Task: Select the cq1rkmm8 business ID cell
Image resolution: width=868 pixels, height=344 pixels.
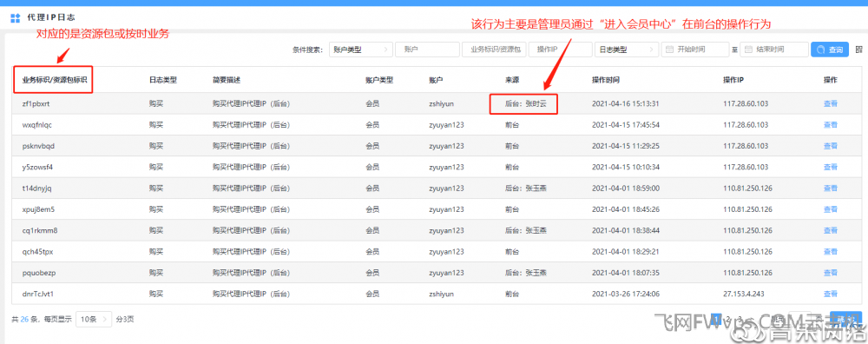Action: click(x=40, y=230)
